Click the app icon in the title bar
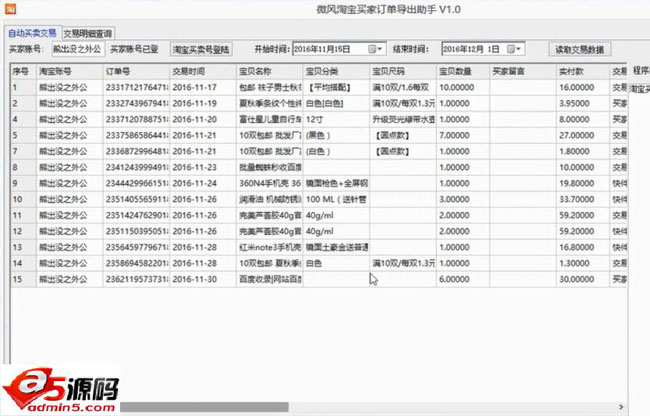650x416 pixels. 10,8
